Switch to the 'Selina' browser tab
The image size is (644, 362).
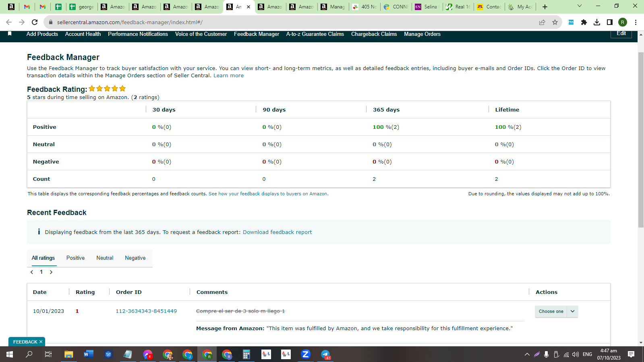427,6
